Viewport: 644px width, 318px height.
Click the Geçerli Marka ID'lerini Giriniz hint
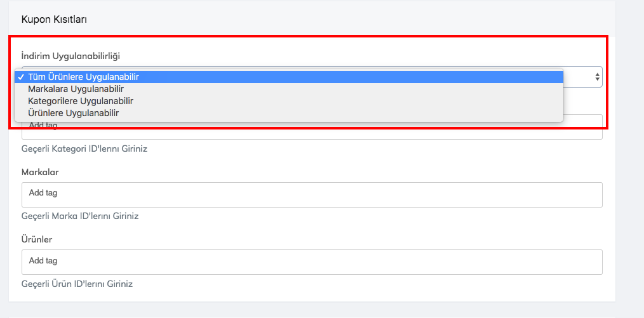tap(80, 216)
